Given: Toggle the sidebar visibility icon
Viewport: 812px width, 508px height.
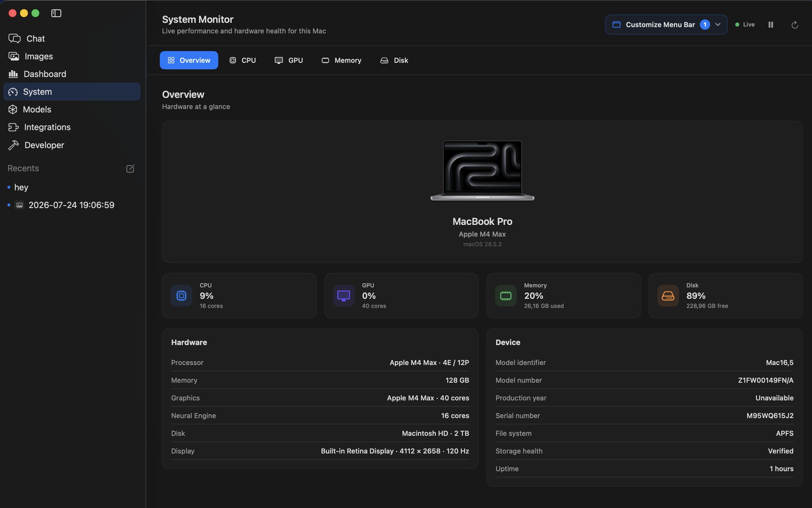Looking at the screenshot, I should (x=56, y=13).
